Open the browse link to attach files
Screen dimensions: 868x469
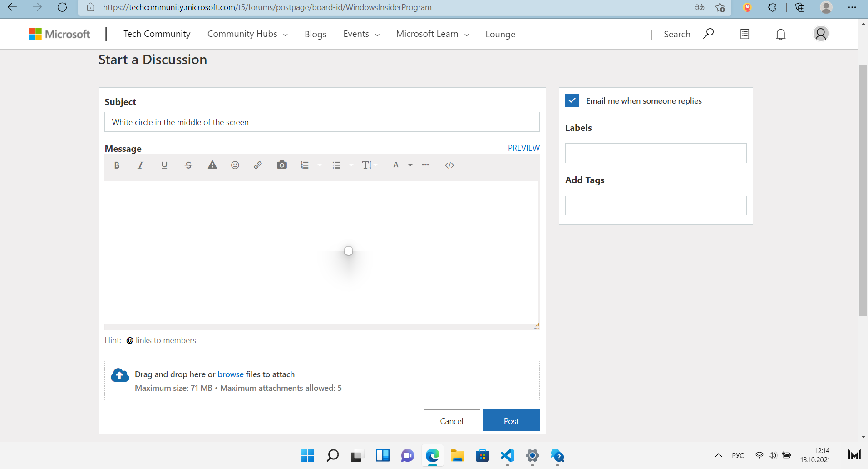point(230,374)
